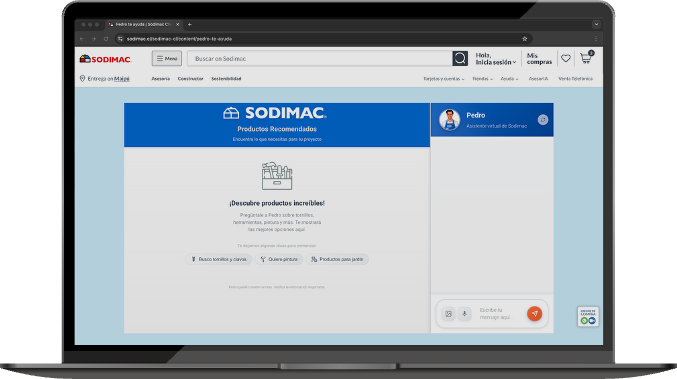Click the Pedro name in the chat header
Image resolution: width=677 pixels, height=379 pixels.
click(476, 115)
